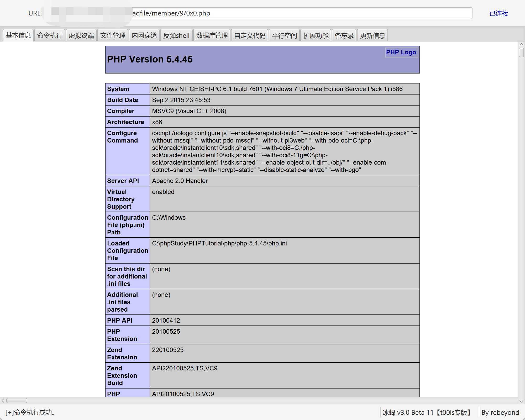Switch to the 命令执行 tab
525x420 pixels.
click(50, 35)
